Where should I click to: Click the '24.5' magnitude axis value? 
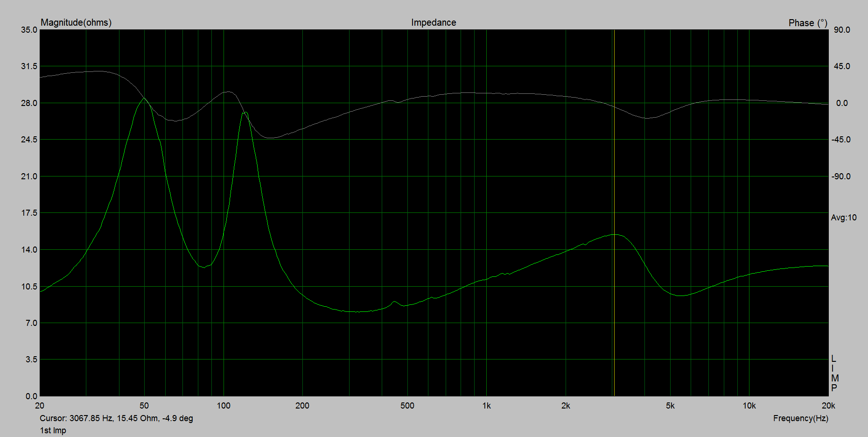[x=29, y=140]
